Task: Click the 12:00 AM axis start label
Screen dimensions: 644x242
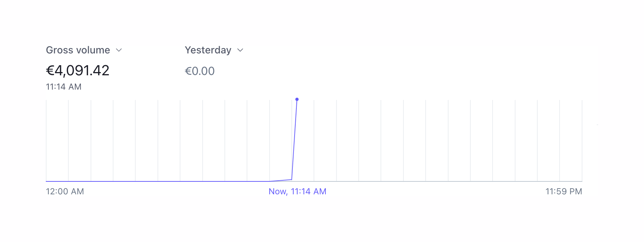Action: tap(65, 191)
